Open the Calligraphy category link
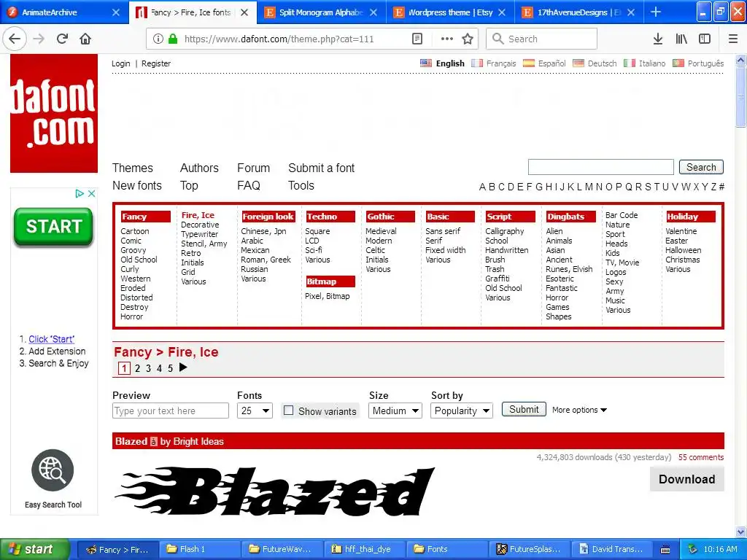The width and height of the screenshot is (747, 560). [505, 231]
